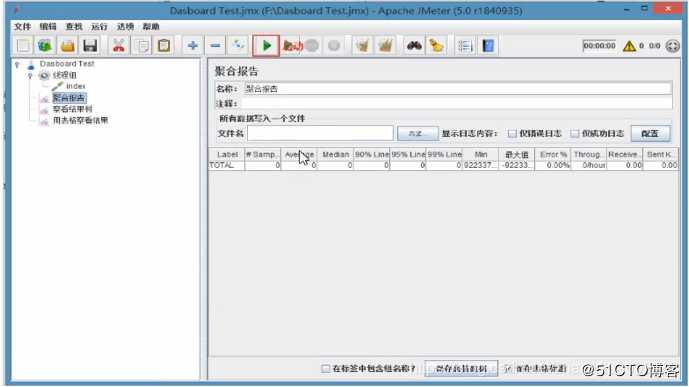Select 用表格察看结果 listener node

pyautogui.click(x=80, y=120)
